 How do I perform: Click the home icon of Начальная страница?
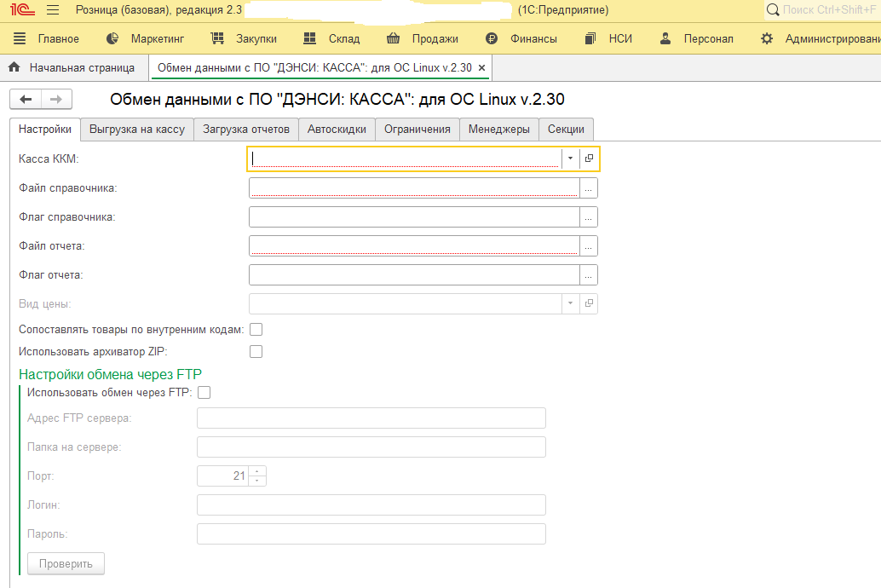(14, 67)
